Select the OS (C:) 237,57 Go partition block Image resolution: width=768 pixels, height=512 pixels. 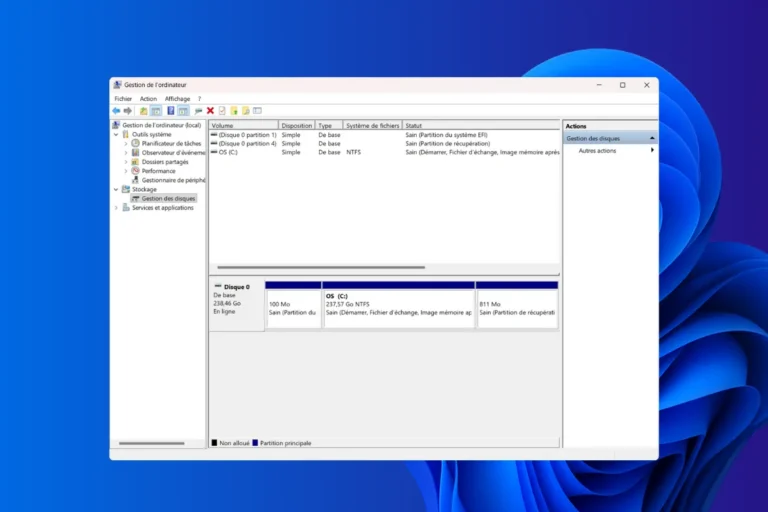coord(398,305)
